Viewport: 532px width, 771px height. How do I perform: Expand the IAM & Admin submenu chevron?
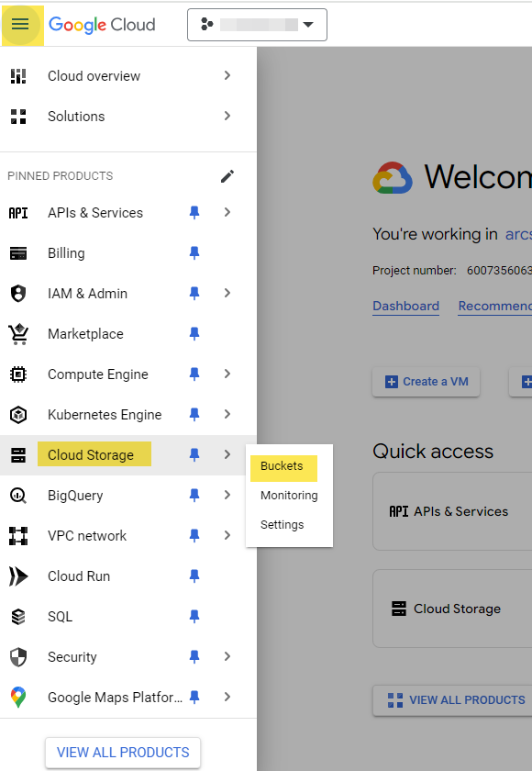click(227, 293)
